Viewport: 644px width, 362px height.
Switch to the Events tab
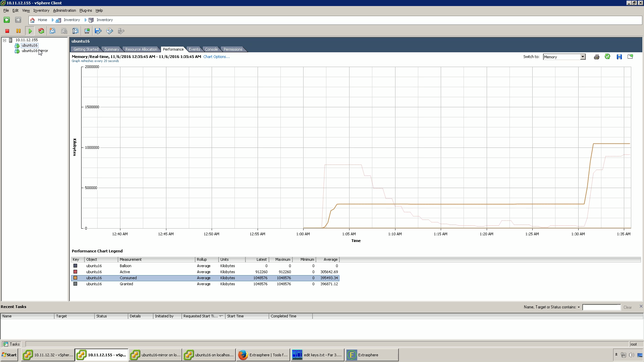click(x=194, y=49)
